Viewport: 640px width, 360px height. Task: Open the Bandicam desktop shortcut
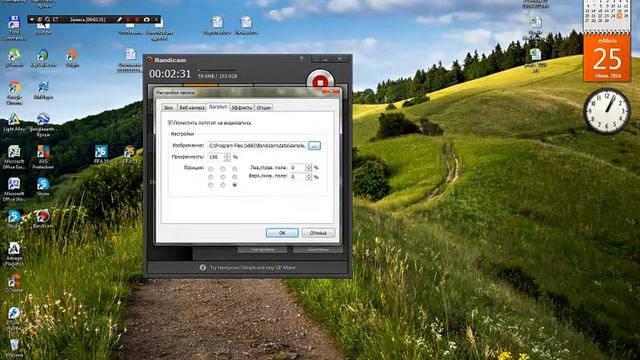click(x=43, y=219)
